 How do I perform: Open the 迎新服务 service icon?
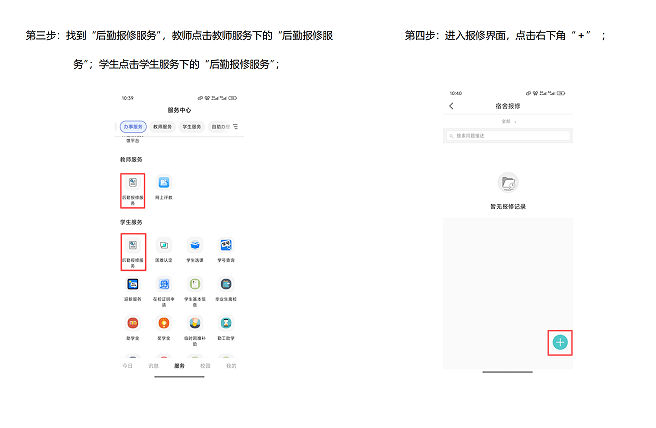(x=133, y=289)
